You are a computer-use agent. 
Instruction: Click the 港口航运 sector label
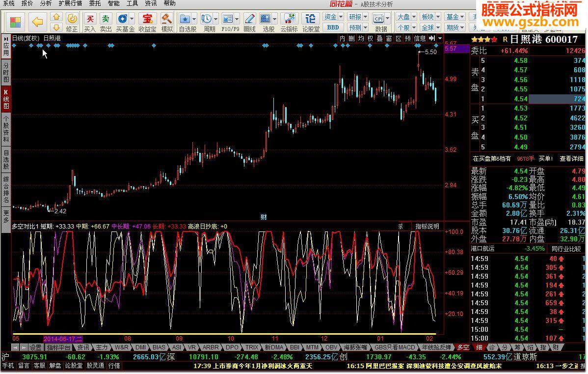(x=483, y=249)
